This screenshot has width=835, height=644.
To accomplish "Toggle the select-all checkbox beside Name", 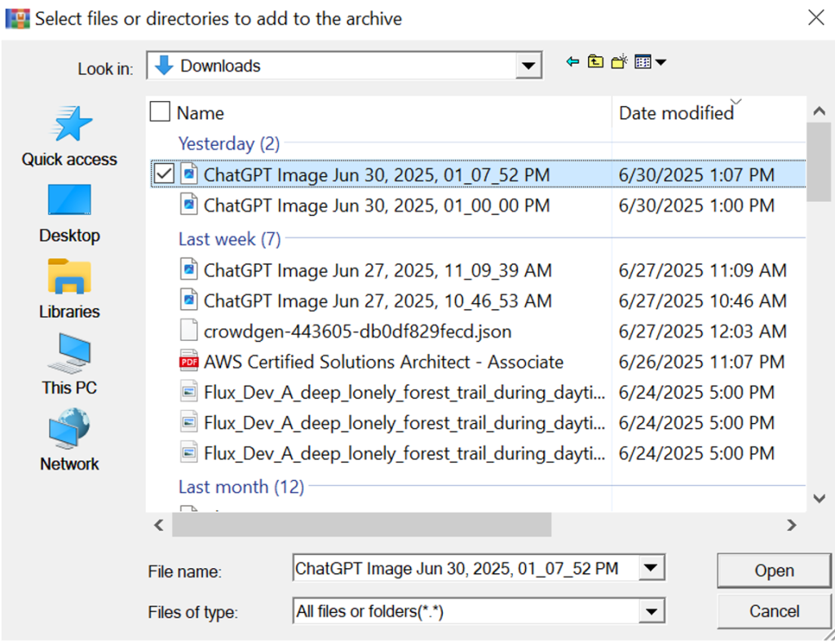I will [x=161, y=112].
